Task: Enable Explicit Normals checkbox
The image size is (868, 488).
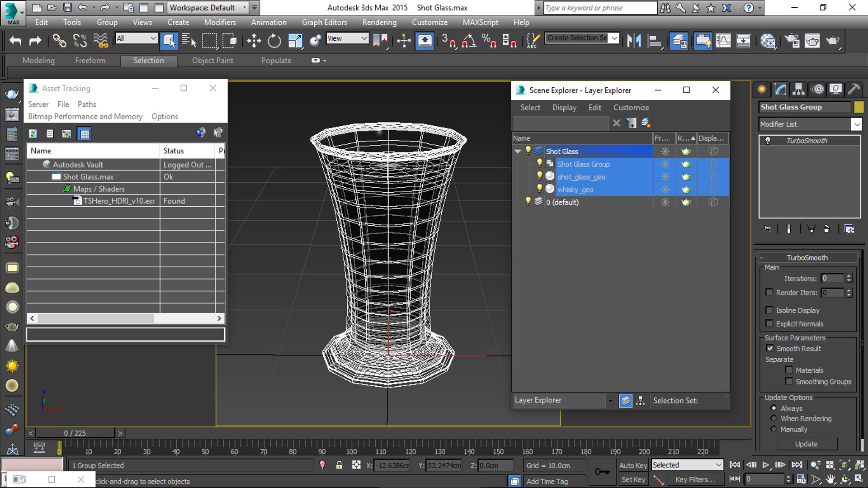Action: coord(769,323)
